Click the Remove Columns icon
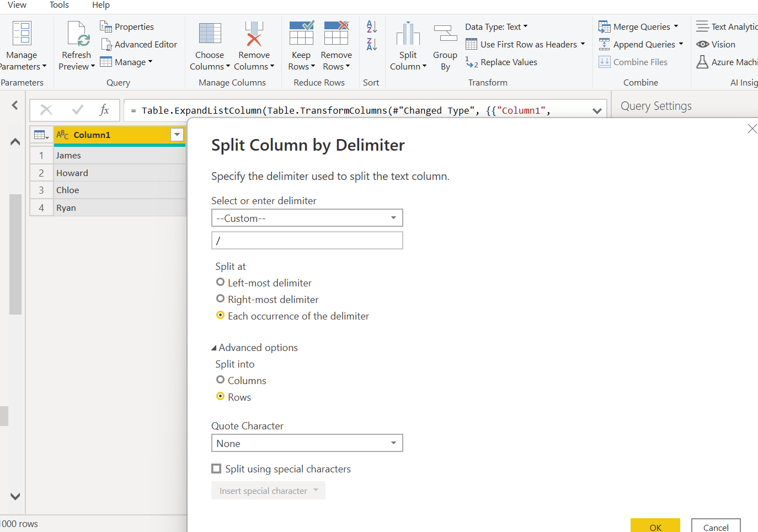This screenshot has height=532, width=758. tap(254, 33)
